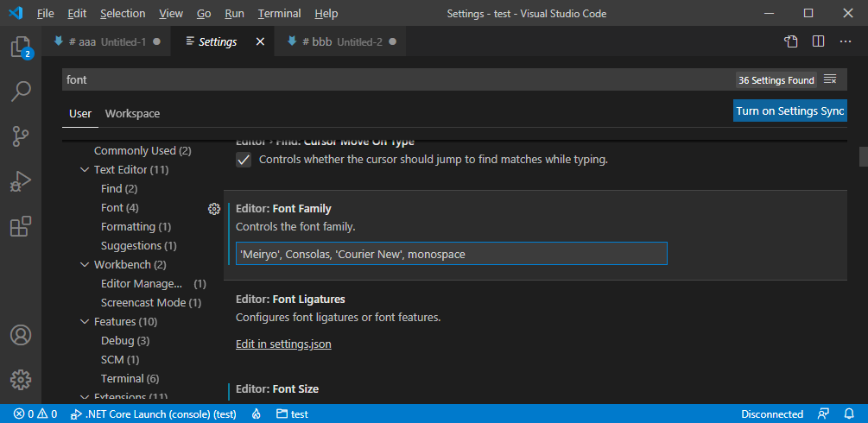Screen dimensions: 868x423
Task: Open the Terminal menu
Action: [280, 13]
